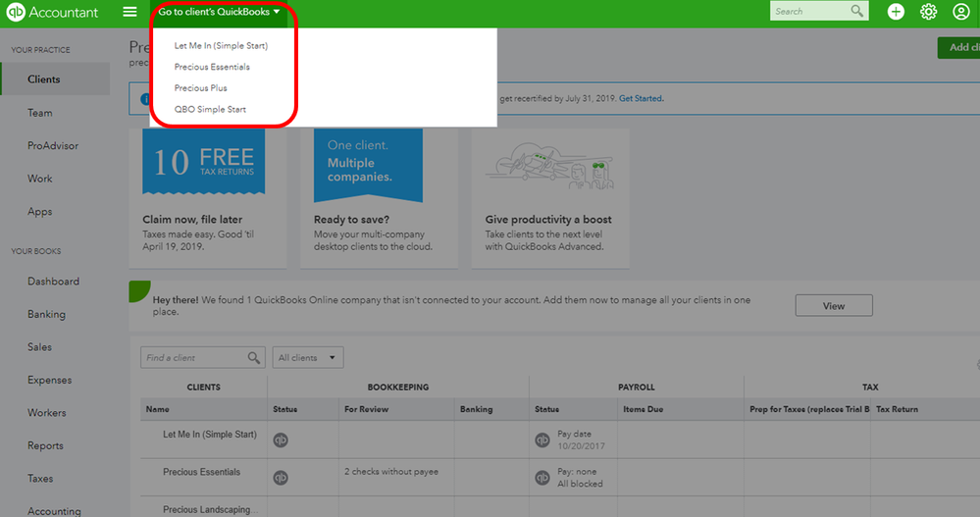The width and height of the screenshot is (980, 517).
Task: Click the View button
Action: (x=834, y=306)
